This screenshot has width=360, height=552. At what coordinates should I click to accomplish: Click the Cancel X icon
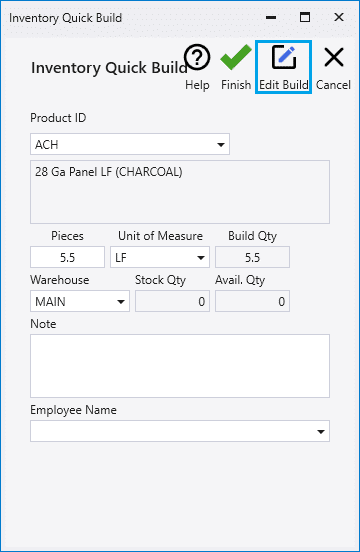tap(334, 57)
